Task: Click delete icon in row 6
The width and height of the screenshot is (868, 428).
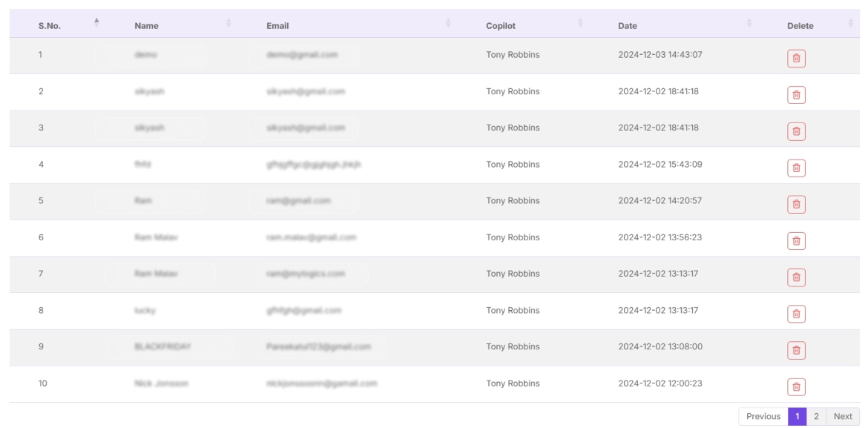Action: tap(796, 241)
